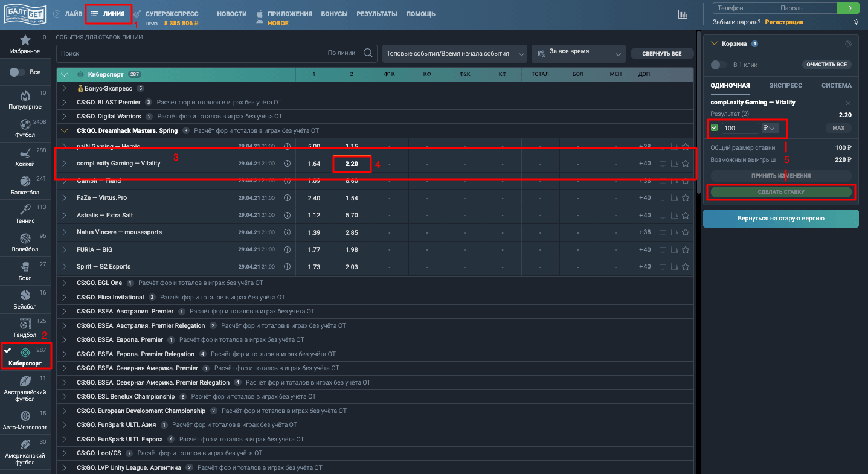Click the search magnifier icon
The image size is (868, 474).
pyautogui.click(x=368, y=53)
